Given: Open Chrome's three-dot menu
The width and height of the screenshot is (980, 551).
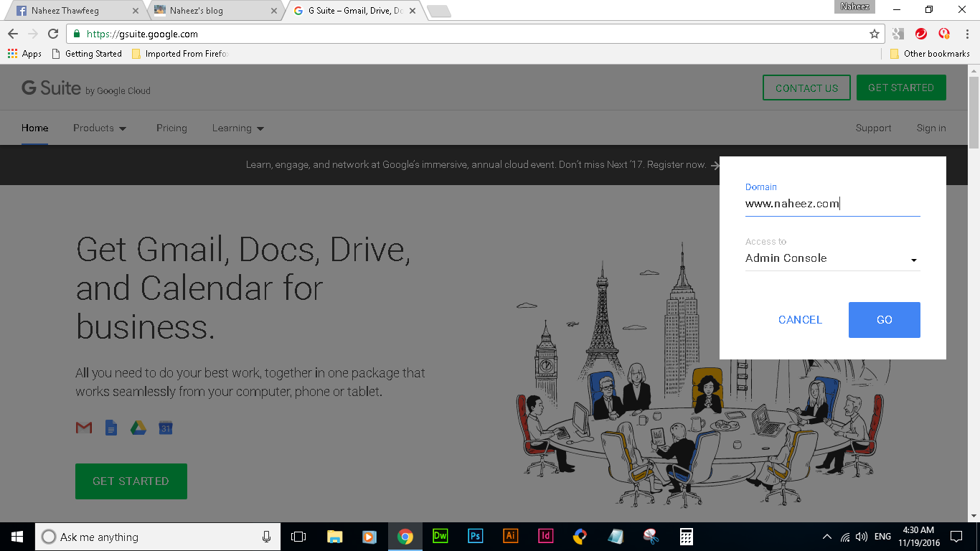Looking at the screenshot, I should [x=966, y=34].
